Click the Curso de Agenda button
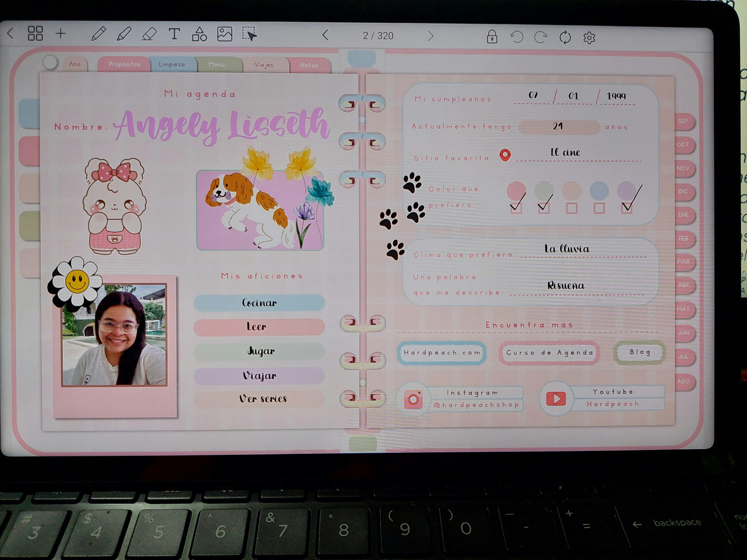Viewport: 747px width, 560px height. click(549, 353)
